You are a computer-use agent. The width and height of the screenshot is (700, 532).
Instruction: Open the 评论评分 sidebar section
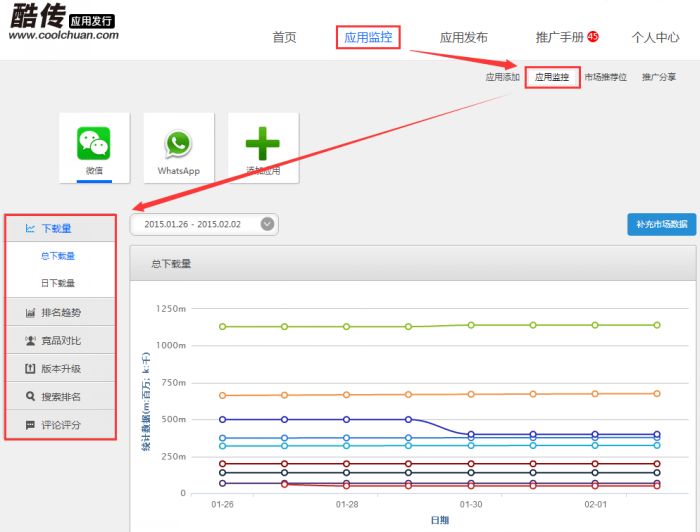coord(60,424)
